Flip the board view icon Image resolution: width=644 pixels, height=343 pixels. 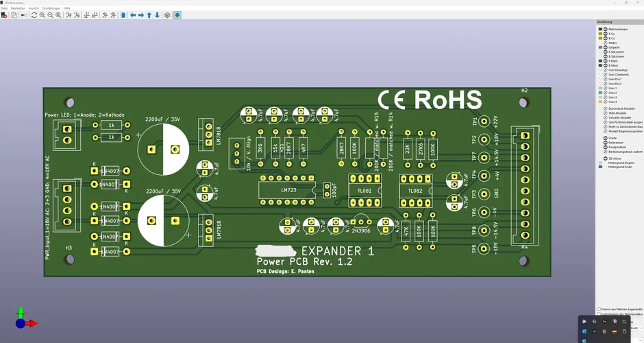[123, 15]
